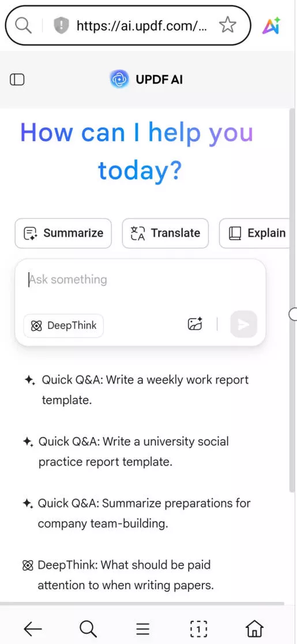Click the search magnifier in address bar

click(x=23, y=26)
